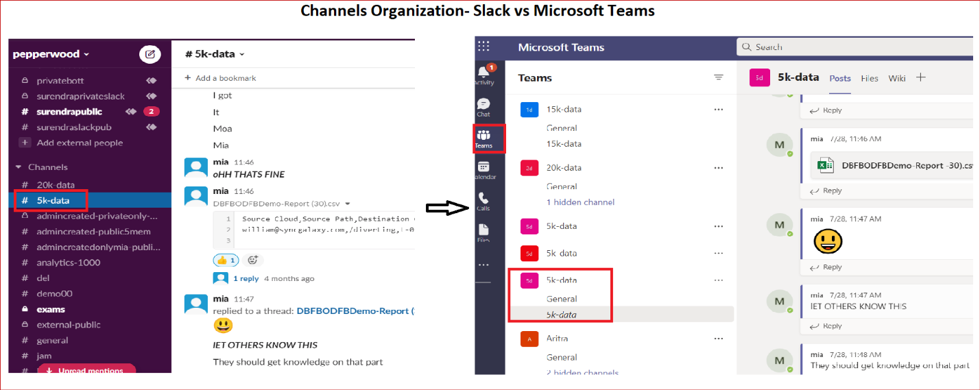Open the 15k-data channel under 15k-data team

pyautogui.click(x=564, y=144)
